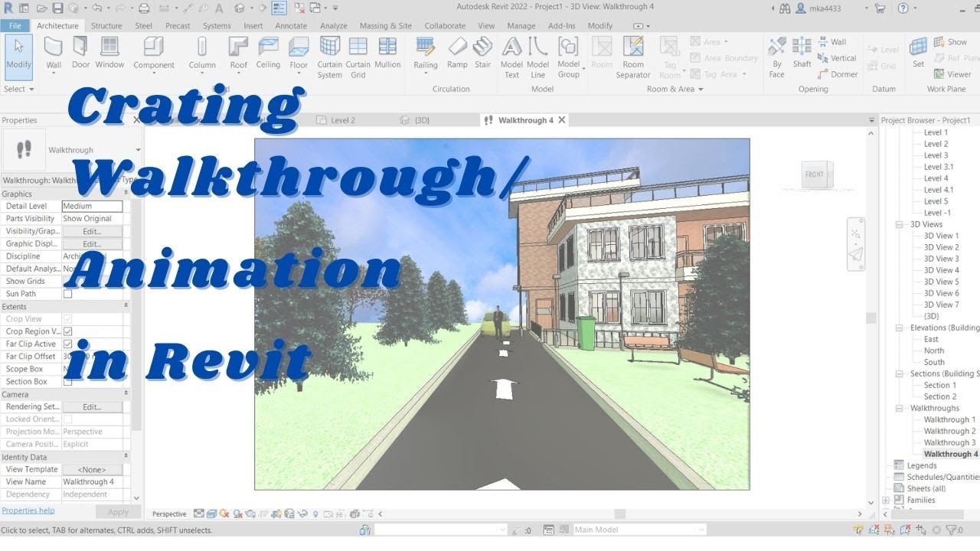The image size is (980, 551).
Task: Toggle the Section Box checkbox
Action: [x=67, y=381]
